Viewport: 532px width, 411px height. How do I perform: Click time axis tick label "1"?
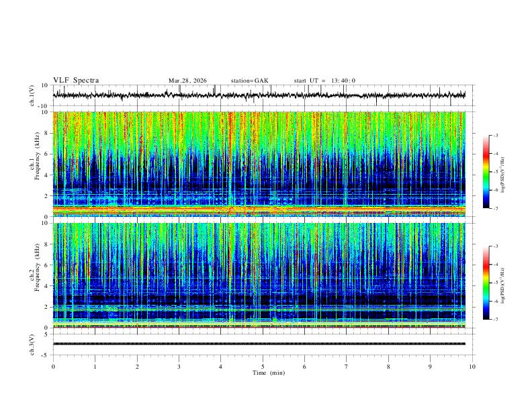95,367
